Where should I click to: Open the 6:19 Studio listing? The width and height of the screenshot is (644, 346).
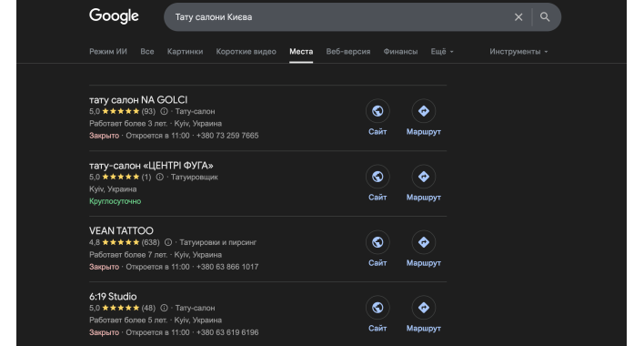[113, 296]
